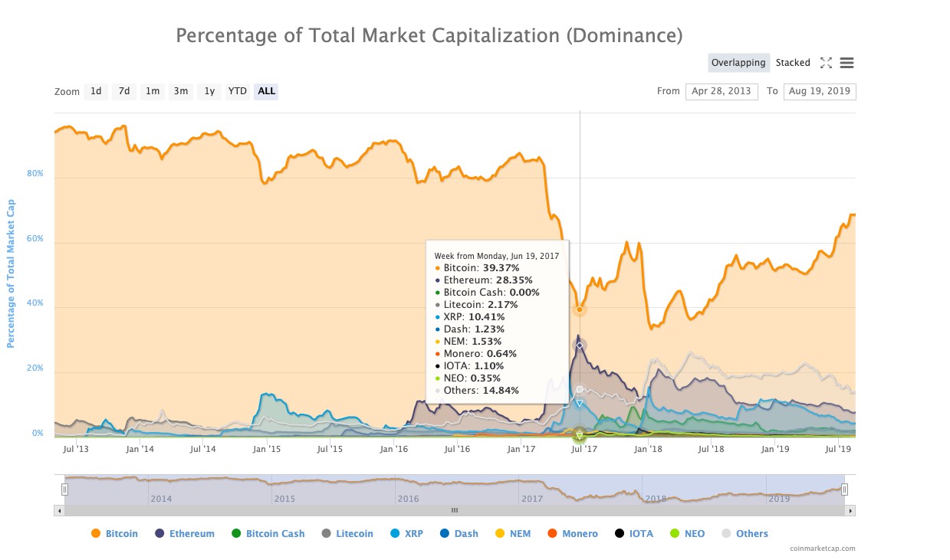Toggle Ethereum series in legend
The width and height of the screenshot is (950, 560).
[185, 534]
